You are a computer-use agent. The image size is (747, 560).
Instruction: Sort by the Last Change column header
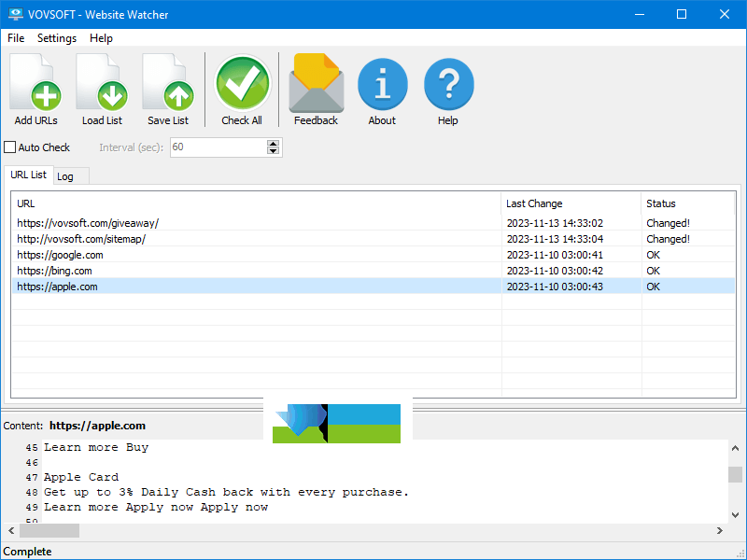571,203
